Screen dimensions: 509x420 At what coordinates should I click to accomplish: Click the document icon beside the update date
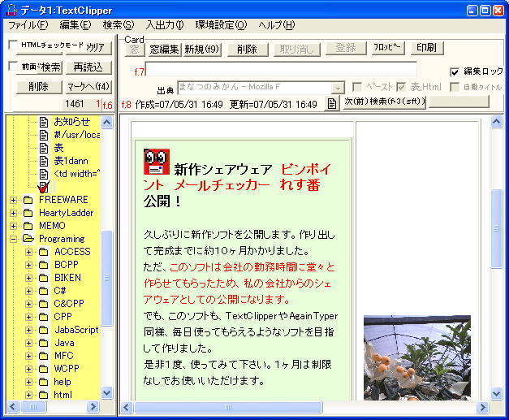pyautogui.click(x=332, y=104)
